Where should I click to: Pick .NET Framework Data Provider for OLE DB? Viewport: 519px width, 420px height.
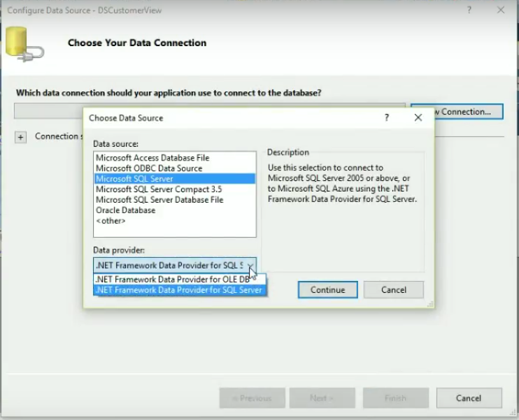[180, 280]
